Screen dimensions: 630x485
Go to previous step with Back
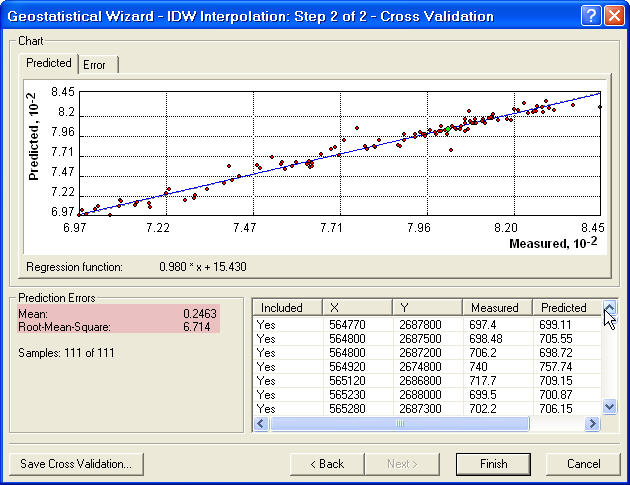click(327, 464)
